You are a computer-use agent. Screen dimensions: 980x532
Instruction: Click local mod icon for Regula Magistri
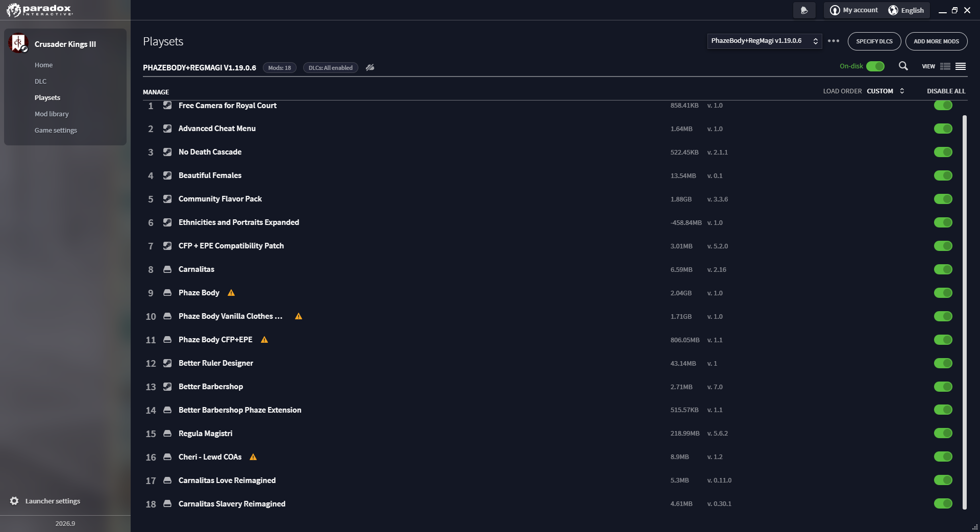pyautogui.click(x=167, y=434)
